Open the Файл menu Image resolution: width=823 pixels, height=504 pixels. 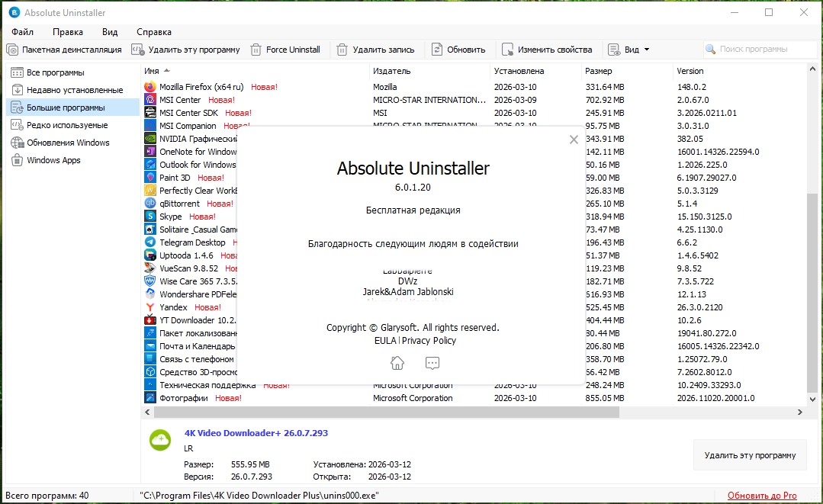(23, 32)
